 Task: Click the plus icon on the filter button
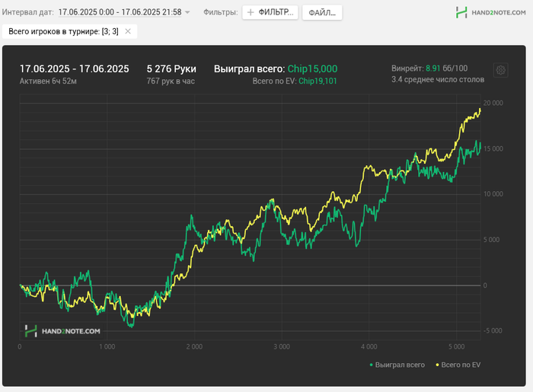click(251, 13)
